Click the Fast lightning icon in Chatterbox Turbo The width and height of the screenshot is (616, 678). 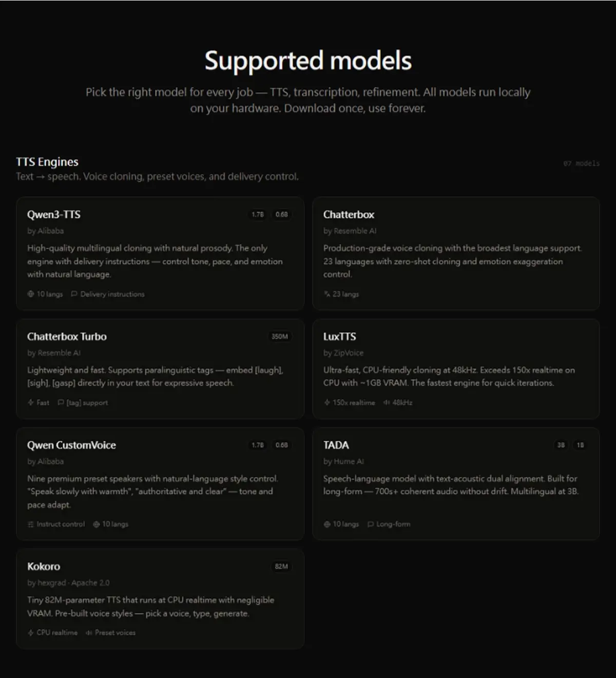pyautogui.click(x=31, y=402)
